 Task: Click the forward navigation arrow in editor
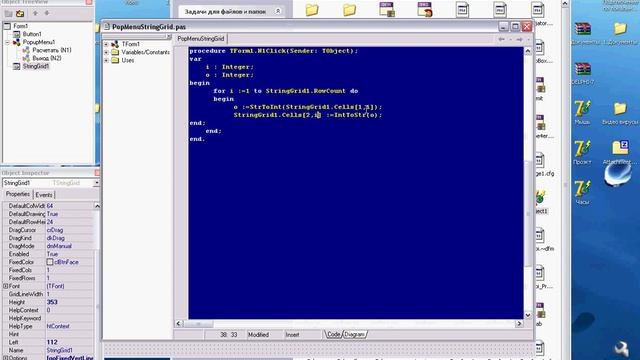(519, 39)
